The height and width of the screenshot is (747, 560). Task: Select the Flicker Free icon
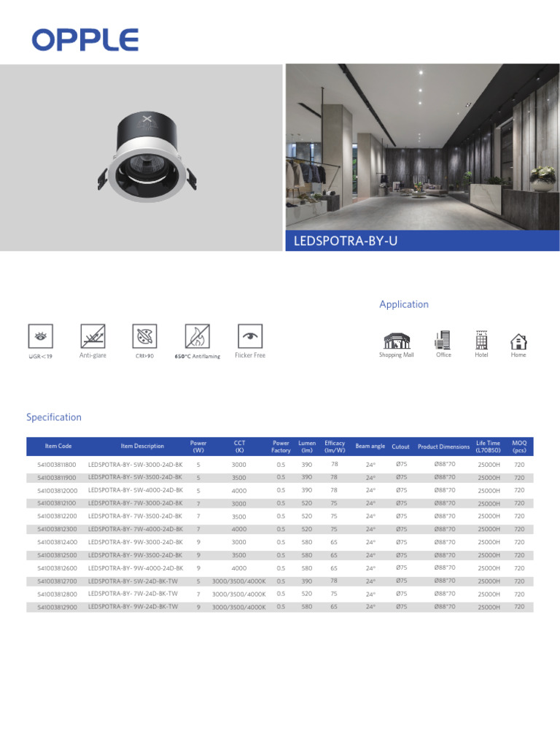click(x=250, y=336)
